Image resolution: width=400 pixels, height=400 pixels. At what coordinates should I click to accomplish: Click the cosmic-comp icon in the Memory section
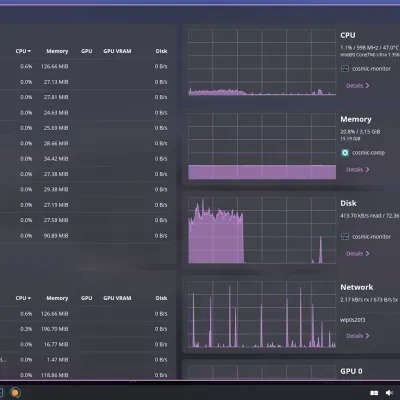coord(345,153)
